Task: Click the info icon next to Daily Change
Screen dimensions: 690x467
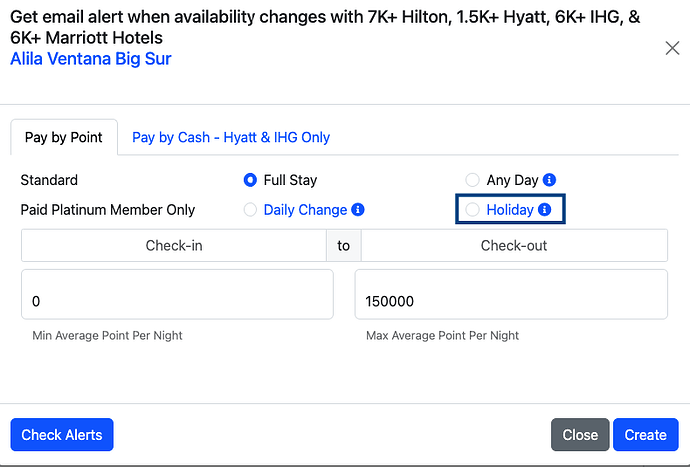Action: tap(358, 210)
